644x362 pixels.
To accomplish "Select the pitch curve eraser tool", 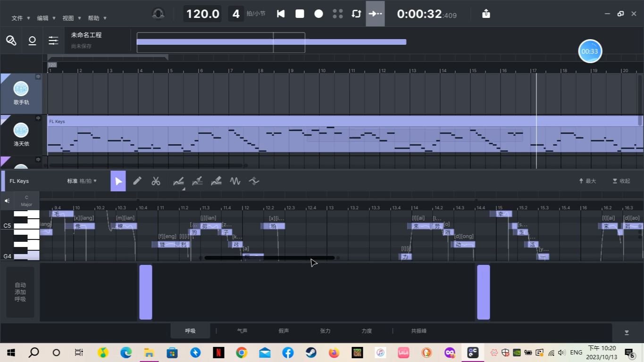I will click(216, 181).
